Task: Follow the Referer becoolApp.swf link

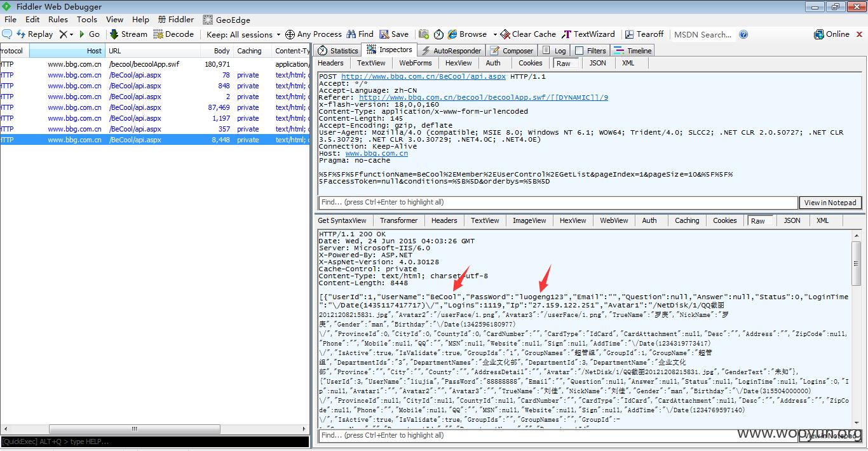Action: tap(484, 98)
